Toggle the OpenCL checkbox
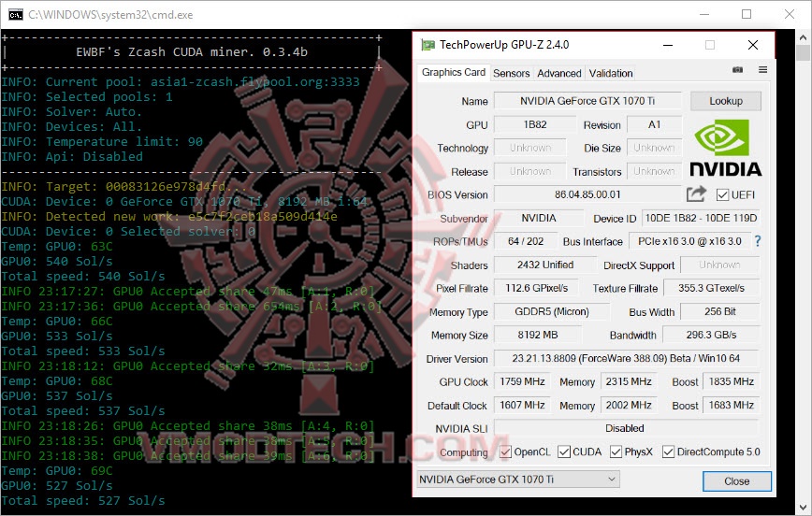812x516 pixels. pos(505,451)
